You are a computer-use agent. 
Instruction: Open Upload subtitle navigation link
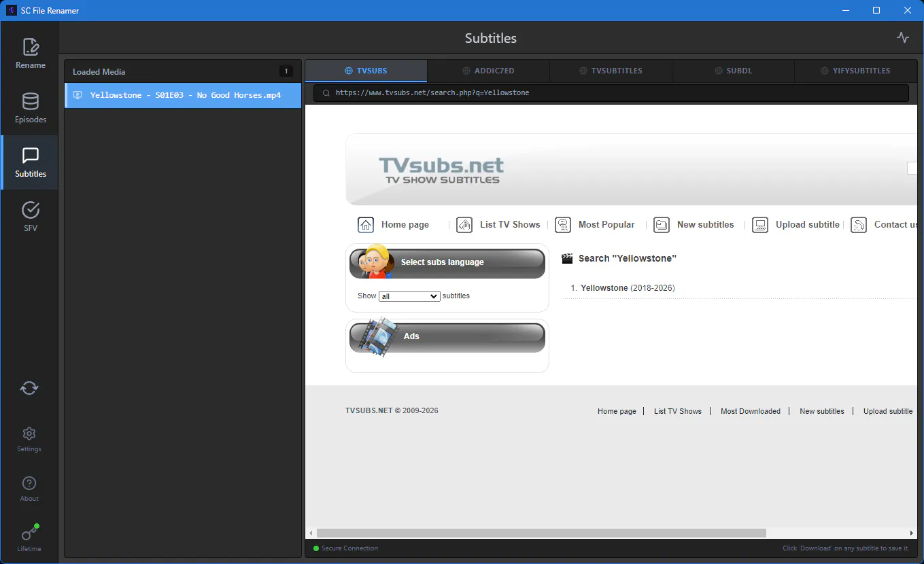click(808, 225)
